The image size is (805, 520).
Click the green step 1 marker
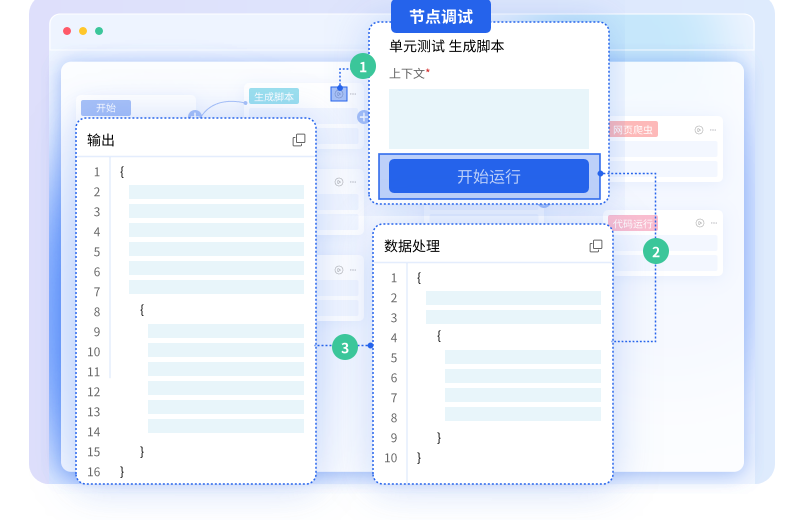coord(362,67)
